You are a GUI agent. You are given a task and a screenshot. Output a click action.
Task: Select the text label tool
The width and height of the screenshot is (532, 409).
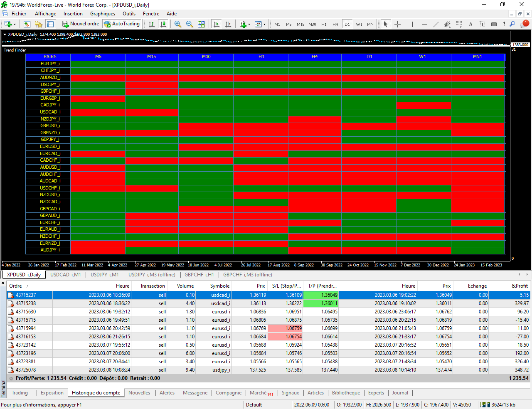pos(482,24)
